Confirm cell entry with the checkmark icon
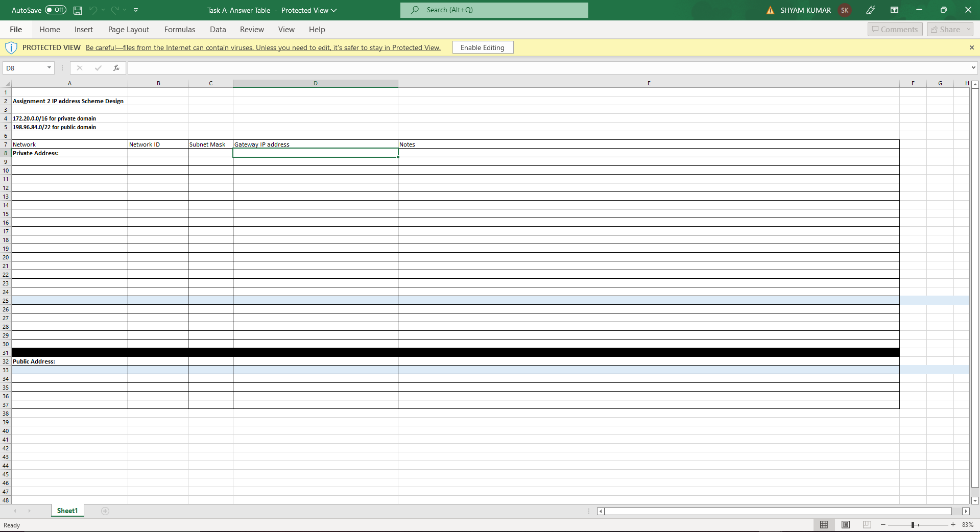 [98, 68]
